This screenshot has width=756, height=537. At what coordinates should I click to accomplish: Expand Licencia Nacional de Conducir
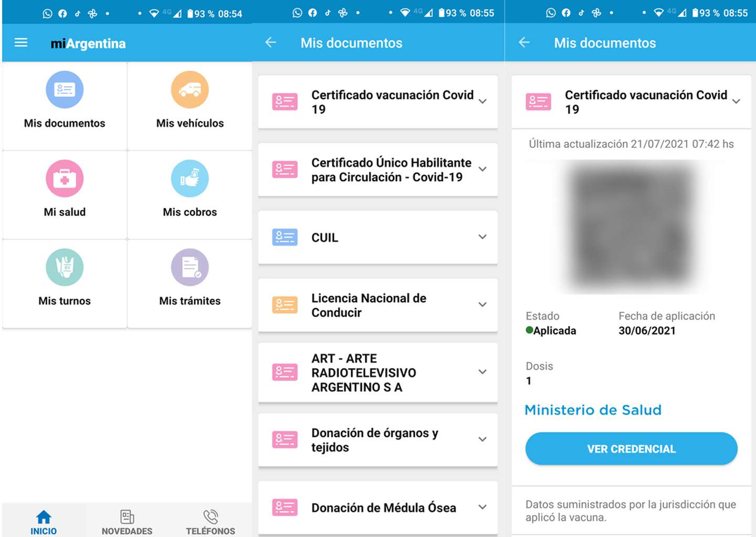point(482,304)
